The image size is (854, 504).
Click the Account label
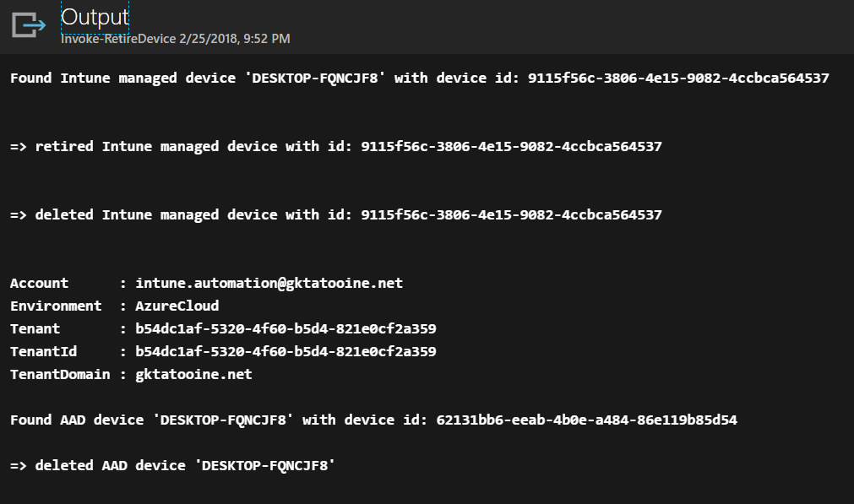click(40, 284)
